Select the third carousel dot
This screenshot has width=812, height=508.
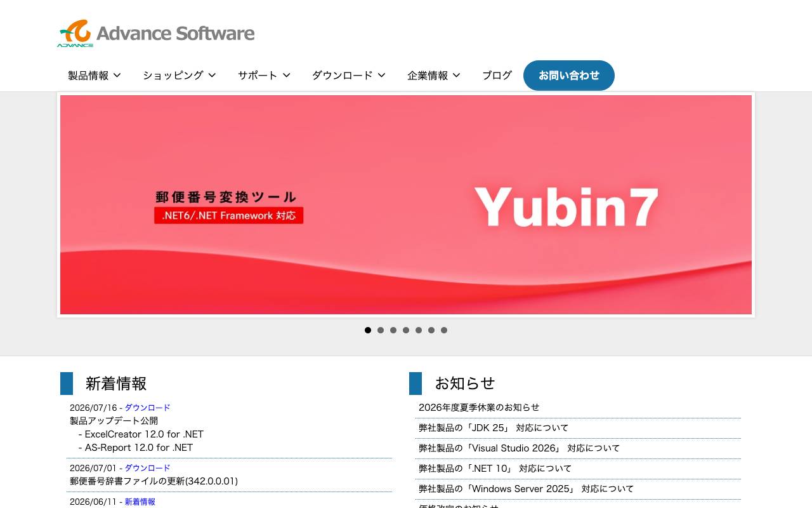[393, 330]
